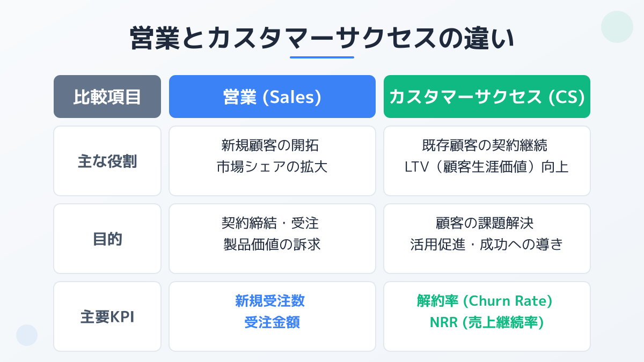Click the LTV（顧客生涯価値）向上 text line
The image size is (644, 362).
(x=487, y=167)
